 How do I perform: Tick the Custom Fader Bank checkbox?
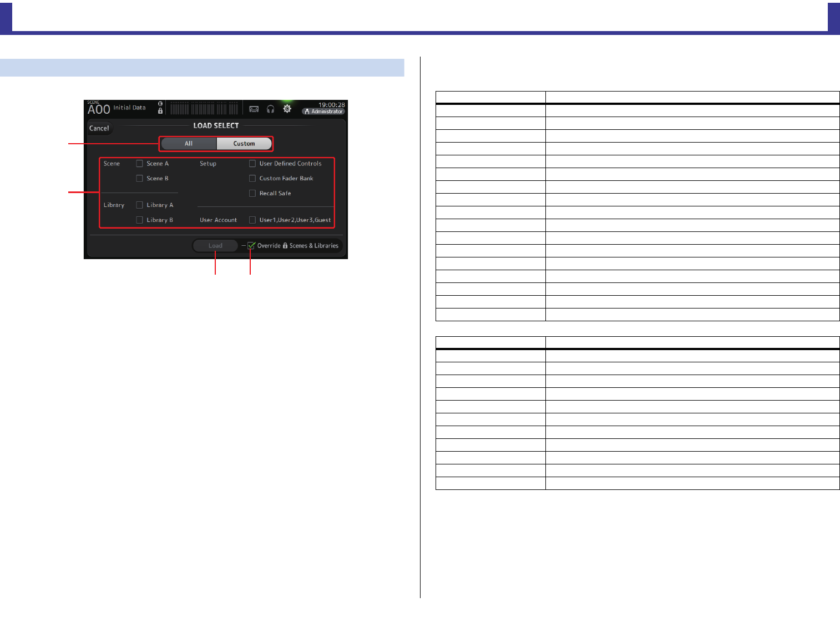[x=252, y=179]
